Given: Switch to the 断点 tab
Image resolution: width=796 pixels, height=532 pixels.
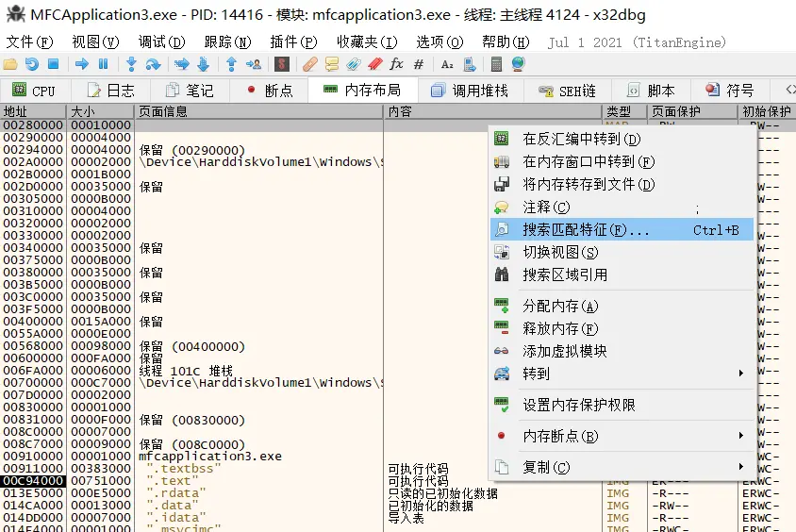Looking at the screenshot, I should coord(270,91).
